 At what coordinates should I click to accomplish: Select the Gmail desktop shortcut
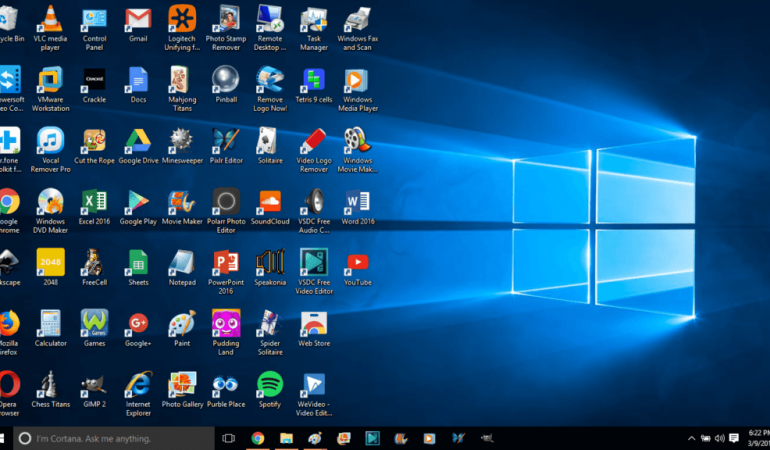[138, 19]
